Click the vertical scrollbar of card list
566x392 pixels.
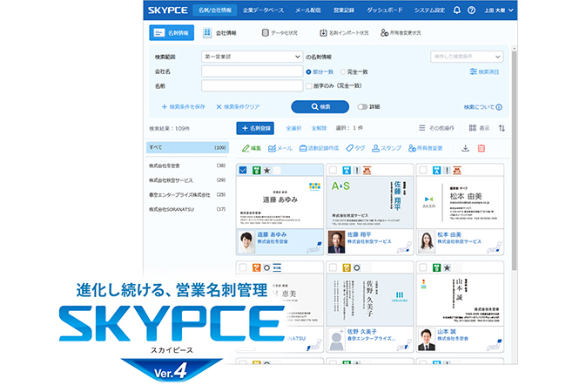point(514,160)
